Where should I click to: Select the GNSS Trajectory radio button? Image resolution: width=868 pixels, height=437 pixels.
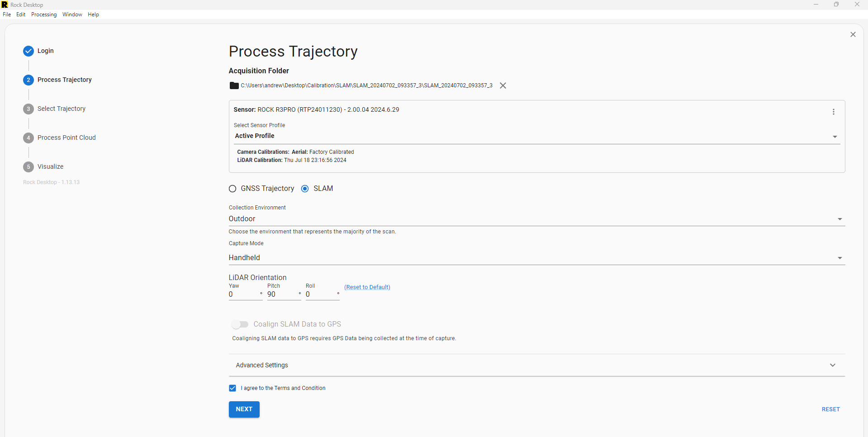[x=232, y=189]
